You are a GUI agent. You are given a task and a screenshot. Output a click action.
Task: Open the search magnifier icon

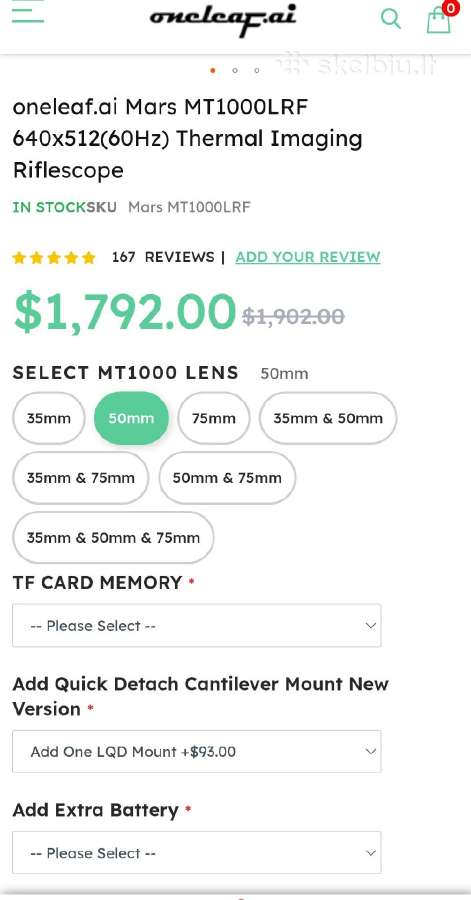(x=391, y=18)
